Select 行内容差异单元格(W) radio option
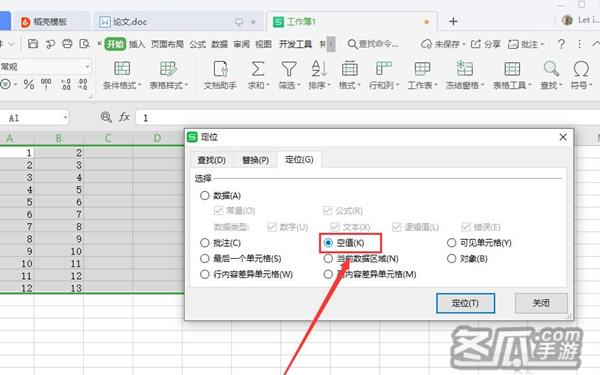The height and width of the screenshot is (375, 600). [205, 274]
